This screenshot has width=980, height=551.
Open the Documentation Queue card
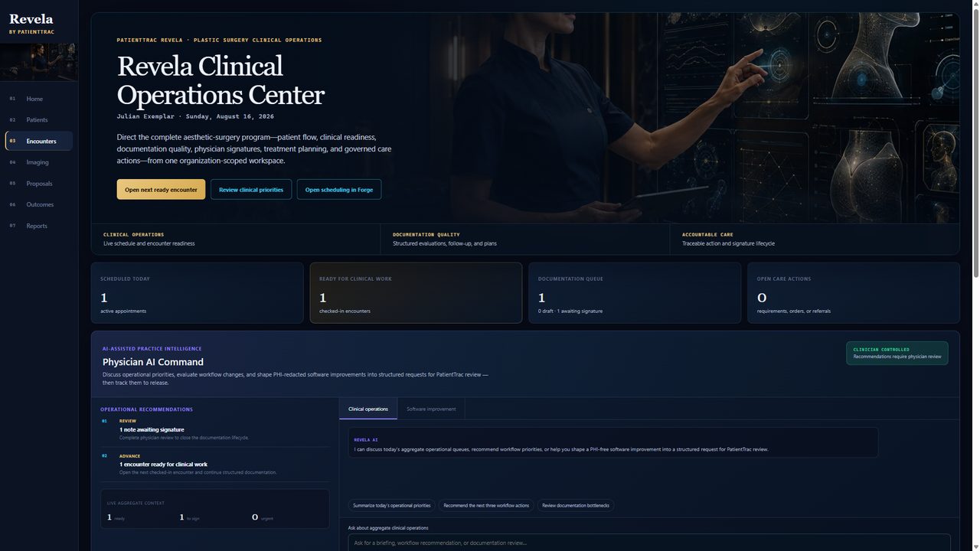[635, 293]
